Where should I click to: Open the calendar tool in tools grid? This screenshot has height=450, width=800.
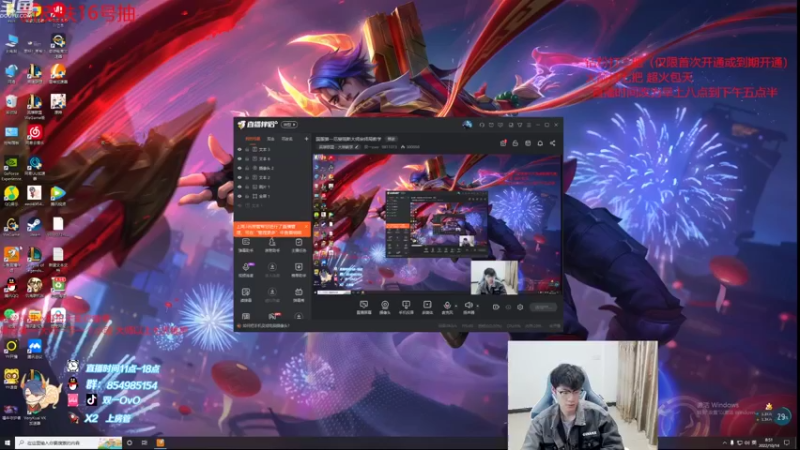[298, 294]
